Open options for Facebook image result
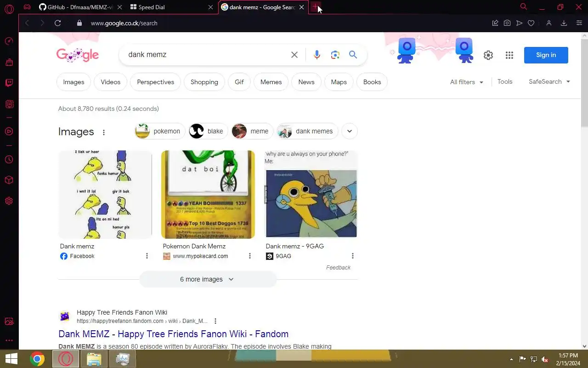Screen dimensions: 588x368 (x=147, y=256)
